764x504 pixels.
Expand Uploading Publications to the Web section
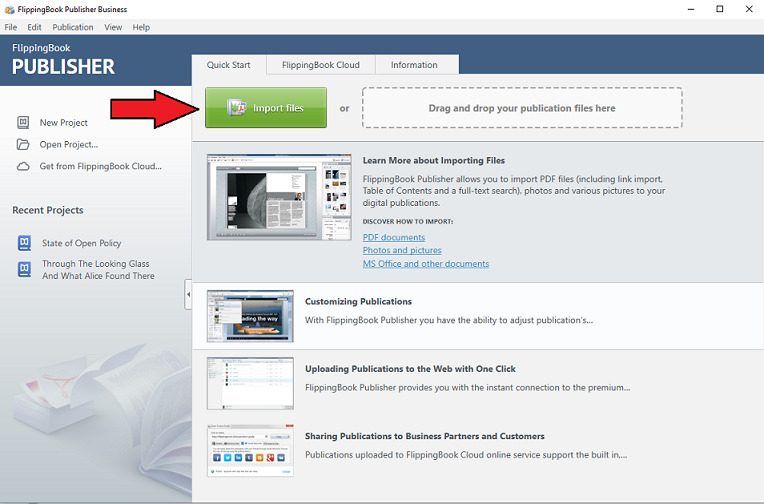[x=410, y=369]
